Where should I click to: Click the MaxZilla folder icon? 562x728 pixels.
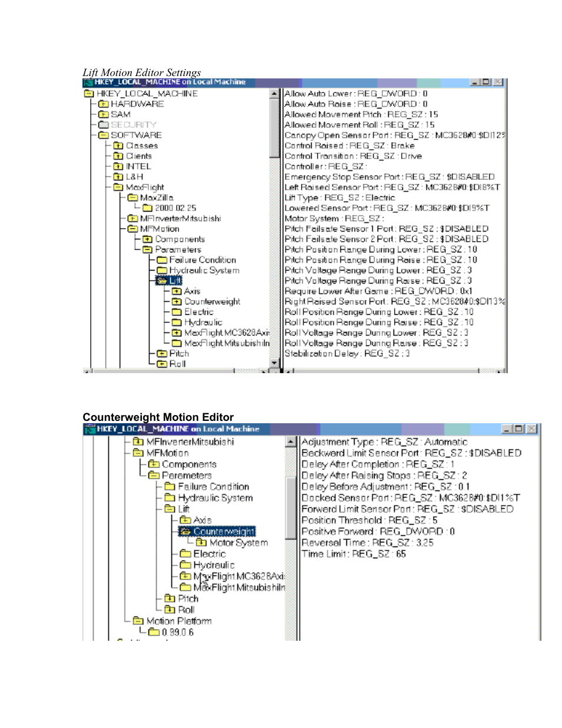pyautogui.click(x=133, y=197)
